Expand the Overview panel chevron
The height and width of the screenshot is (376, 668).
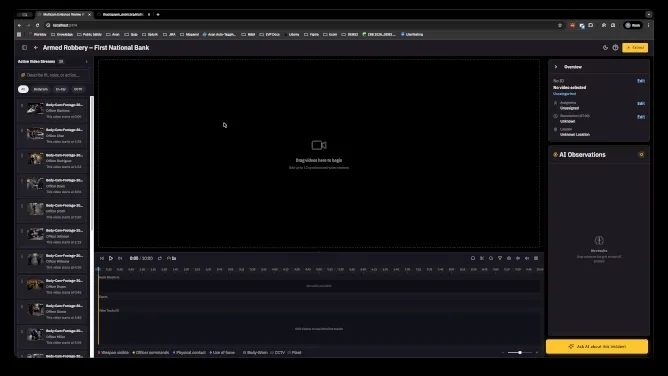click(556, 67)
